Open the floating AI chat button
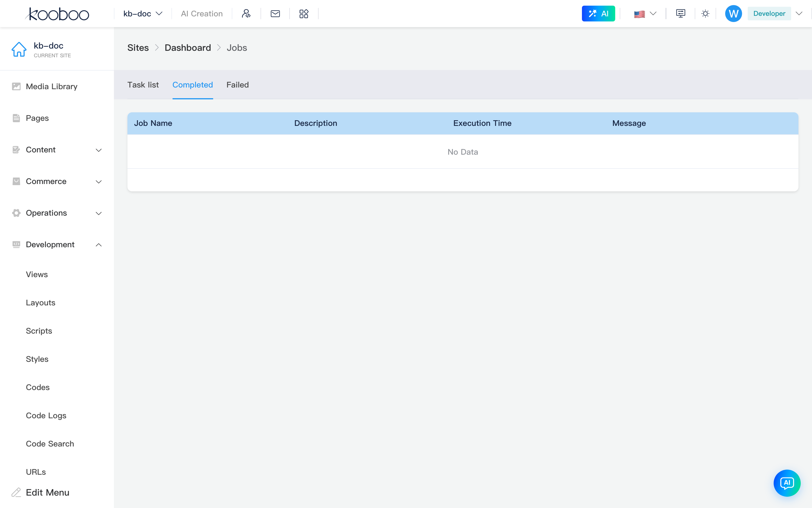Viewport: 812px width, 508px height. pyautogui.click(x=787, y=483)
